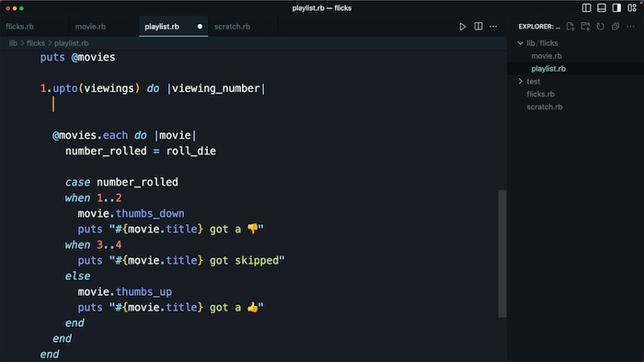Click the playlist.rb breadcrumb segment
Screen dimensions: 644x362
tap(72, 43)
